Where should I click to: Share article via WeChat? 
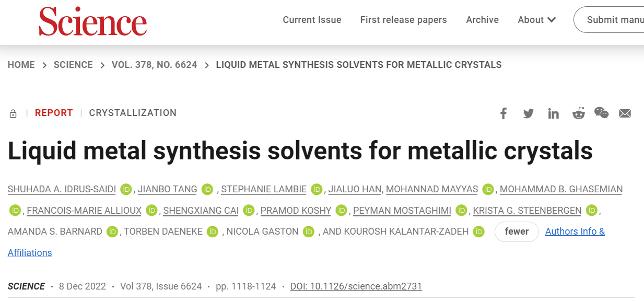tap(601, 113)
